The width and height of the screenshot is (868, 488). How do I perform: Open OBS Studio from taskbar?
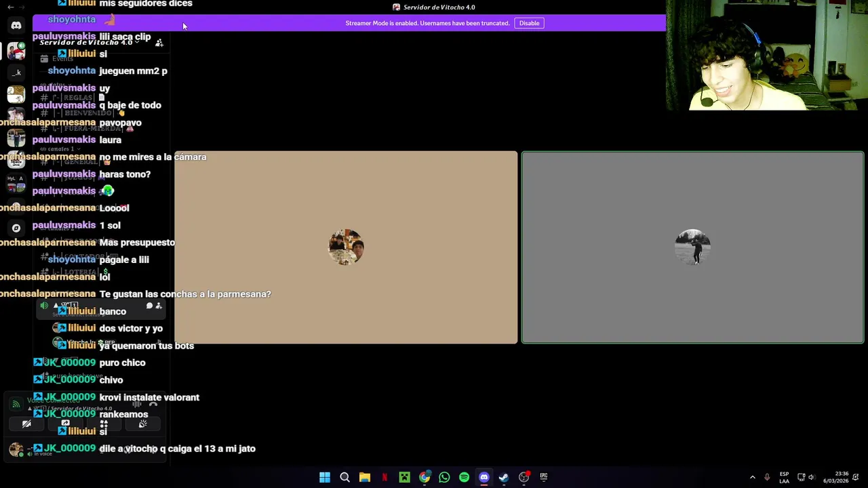[524, 477]
